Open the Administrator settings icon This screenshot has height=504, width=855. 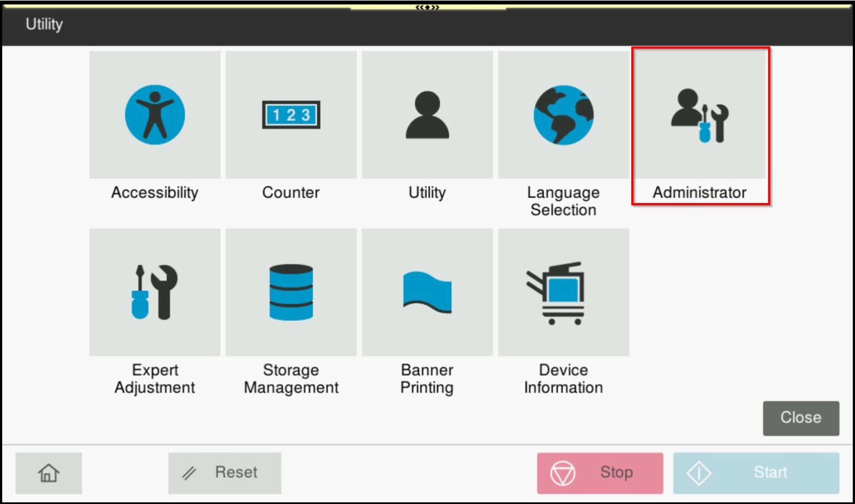(x=700, y=114)
